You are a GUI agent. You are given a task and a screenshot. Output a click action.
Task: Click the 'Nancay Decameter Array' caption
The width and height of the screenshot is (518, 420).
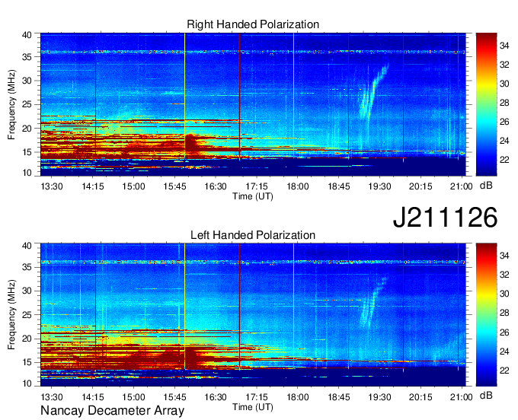click(x=112, y=411)
